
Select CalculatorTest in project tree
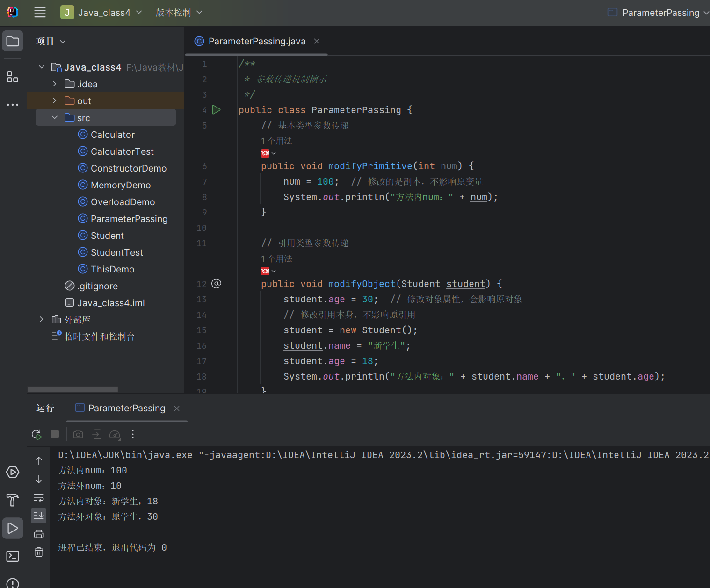[x=122, y=151]
